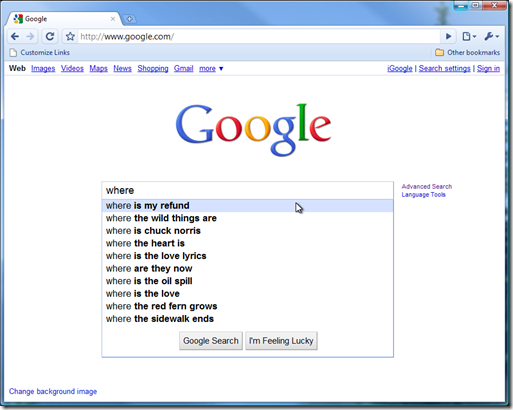Click the Go arrow in the address bar
The image size is (513, 410).
coord(448,36)
